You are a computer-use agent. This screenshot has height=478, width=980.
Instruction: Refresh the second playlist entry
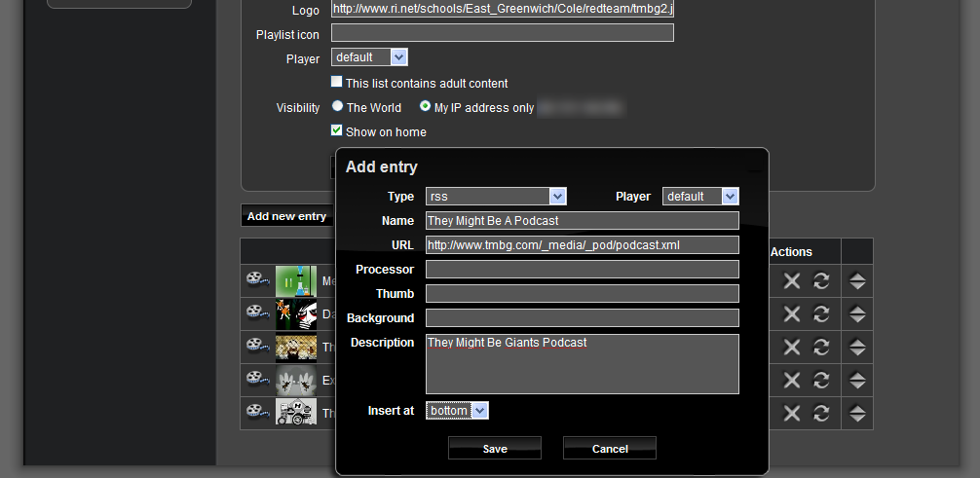pos(821,314)
